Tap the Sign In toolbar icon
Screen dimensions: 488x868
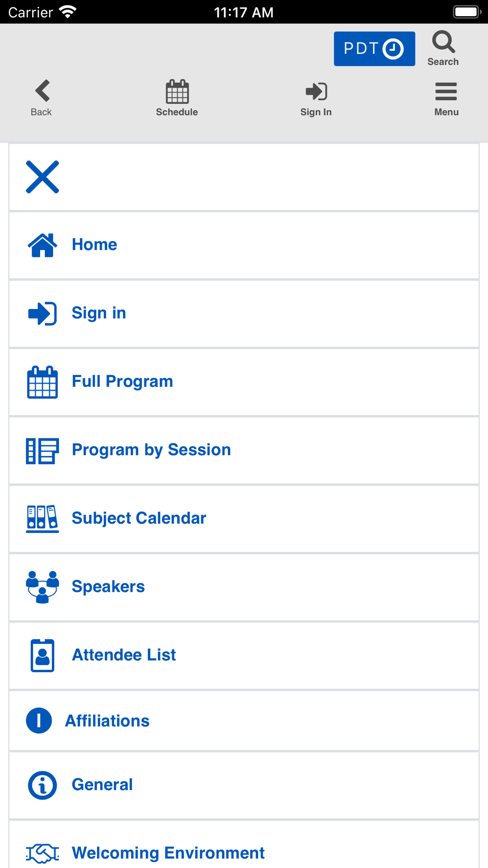[316, 98]
